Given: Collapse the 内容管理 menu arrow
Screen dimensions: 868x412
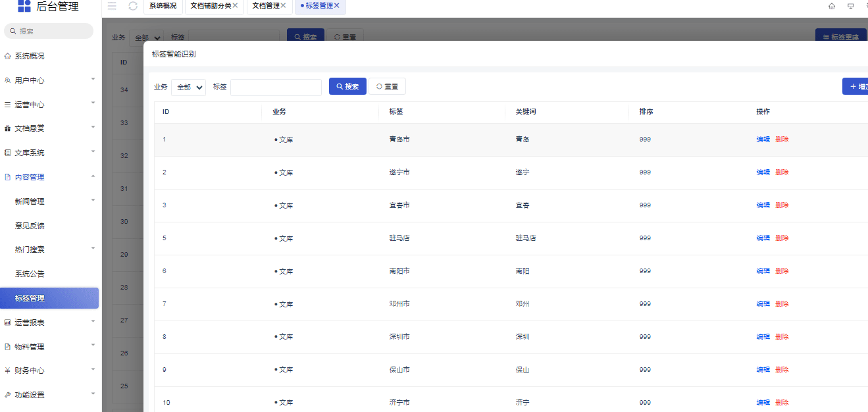Looking at the screenshot, I should click(93, 176).
